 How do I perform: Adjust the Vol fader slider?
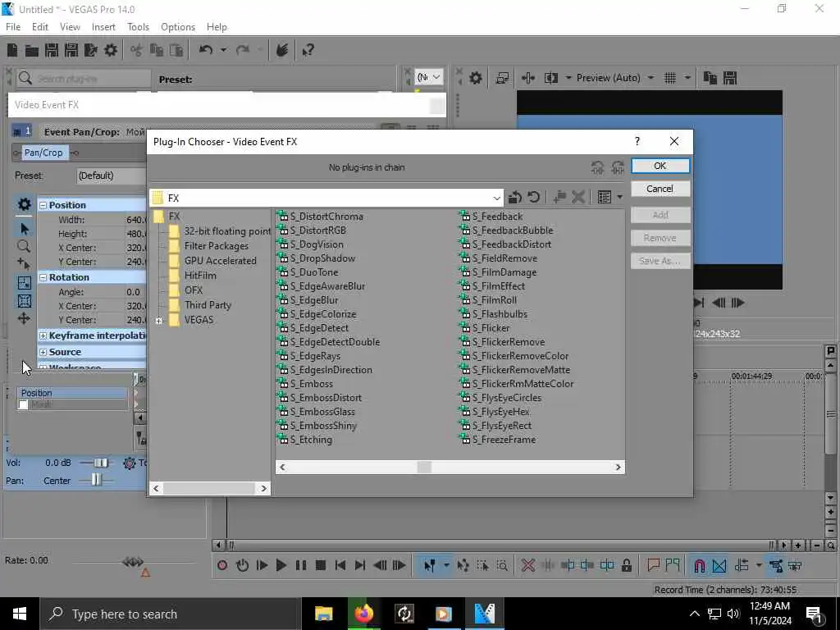[100, 463]
